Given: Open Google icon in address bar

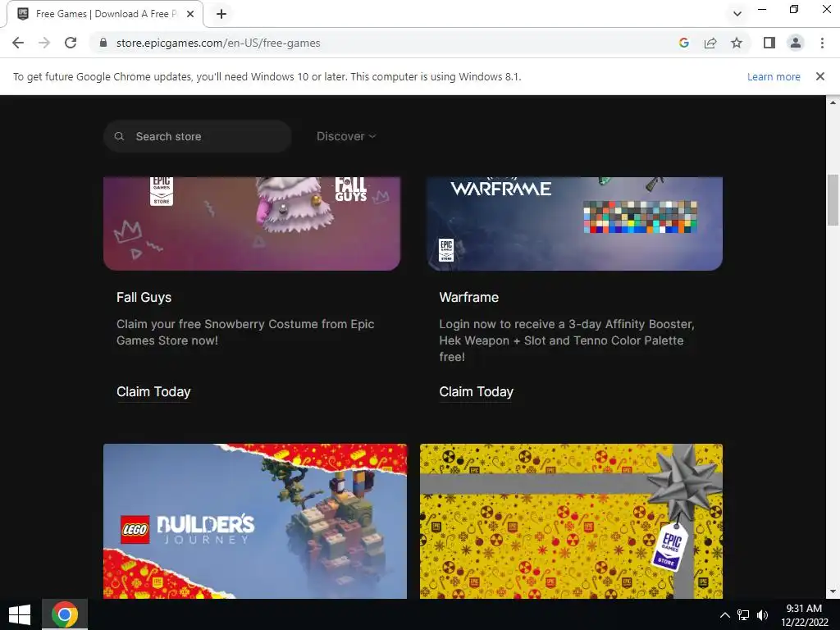Looking at the screenshot, I should click(x=683, y=43).
